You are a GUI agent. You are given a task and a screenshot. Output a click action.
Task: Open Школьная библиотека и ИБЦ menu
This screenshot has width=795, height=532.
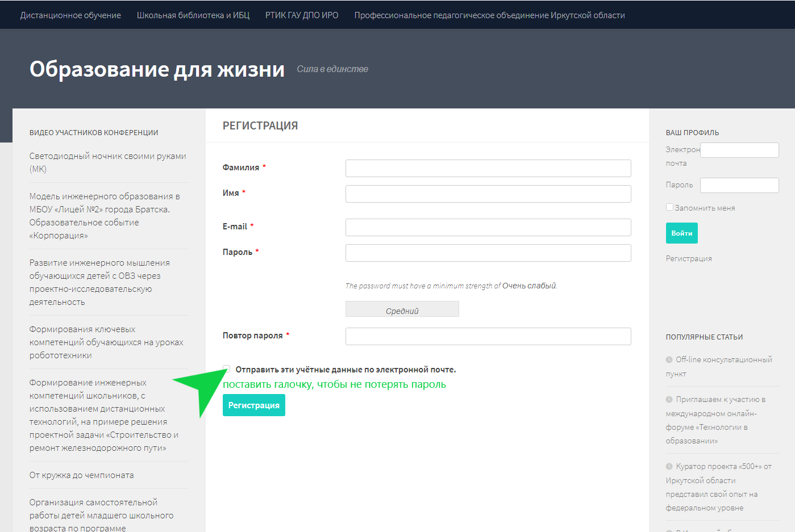[x=193, y=15]
